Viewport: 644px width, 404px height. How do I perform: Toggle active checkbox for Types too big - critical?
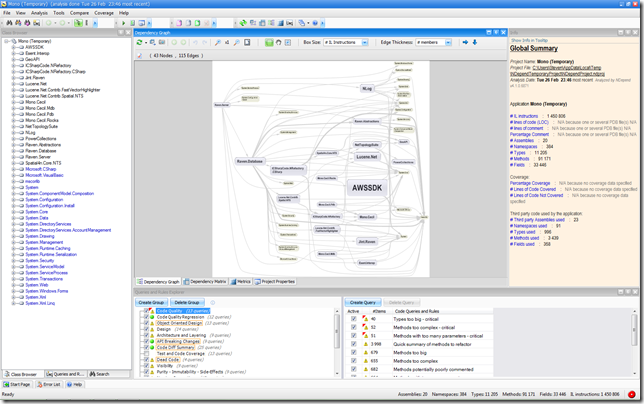(353, 319)
